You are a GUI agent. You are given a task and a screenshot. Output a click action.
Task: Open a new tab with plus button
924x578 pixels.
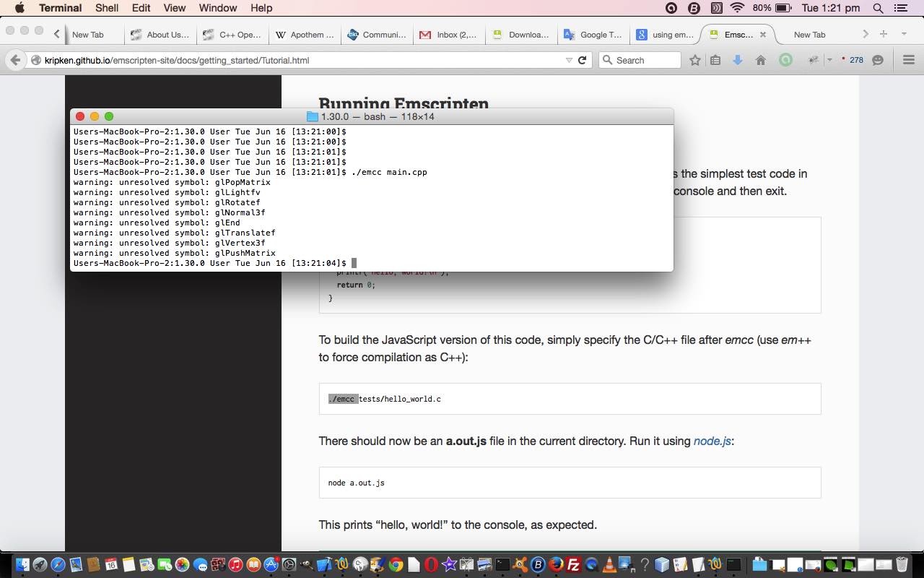[884, 34]
